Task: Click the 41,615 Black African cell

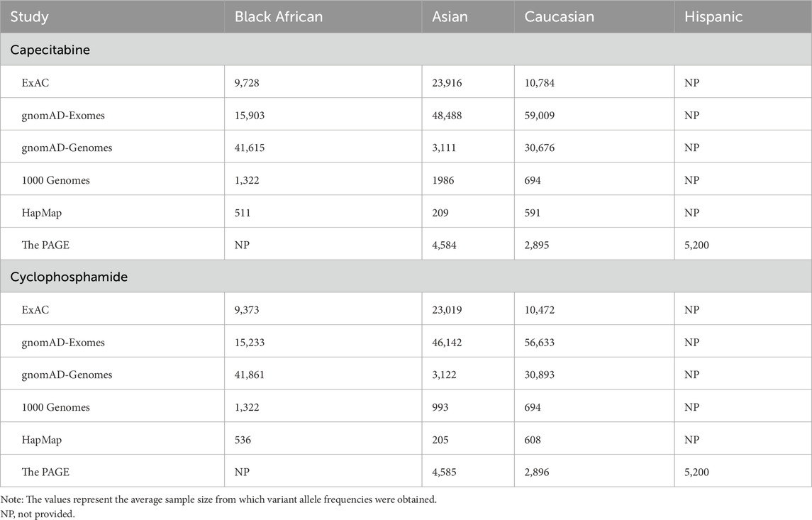Action: tap(250, 148)
